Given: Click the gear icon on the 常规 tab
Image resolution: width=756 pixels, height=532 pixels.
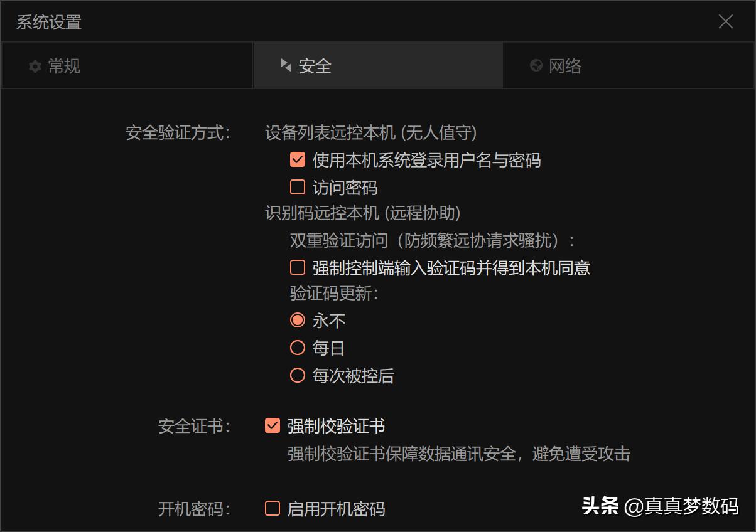Looking at the screenshot, I should coord(36,65).
